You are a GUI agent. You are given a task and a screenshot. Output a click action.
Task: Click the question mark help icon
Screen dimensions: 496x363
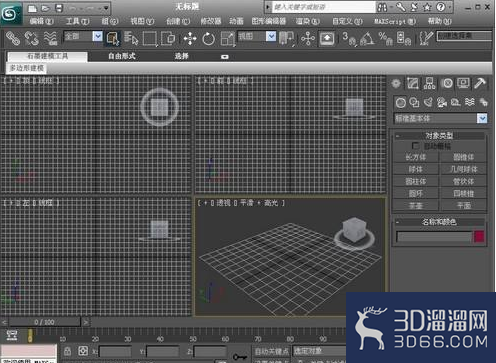[x=441, y=7]
